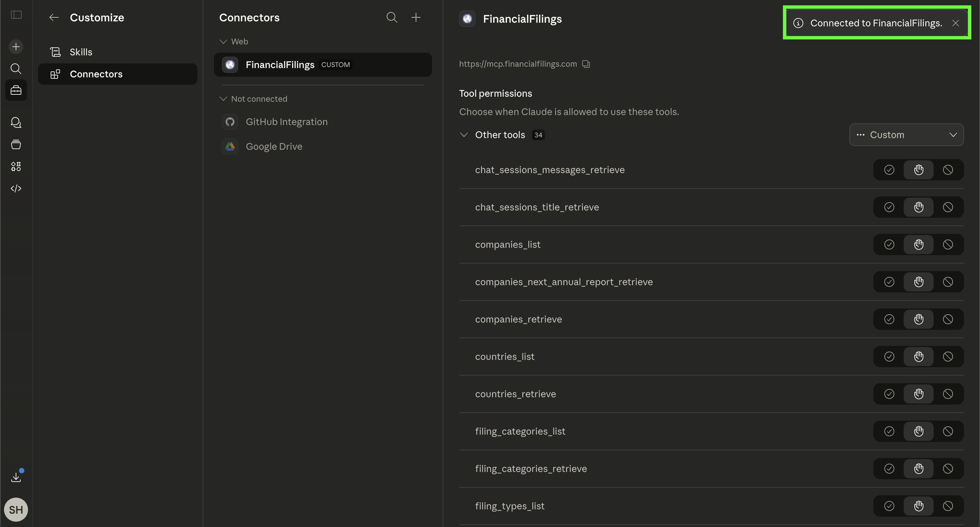Always allow companies_next_annual_report_retrieve
This screenshot has width=980, height=527.
click(x=889, y=282)
